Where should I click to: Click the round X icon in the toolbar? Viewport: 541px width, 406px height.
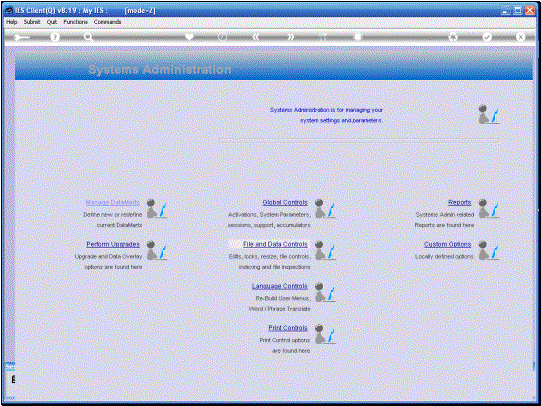[x=520, y=37]
